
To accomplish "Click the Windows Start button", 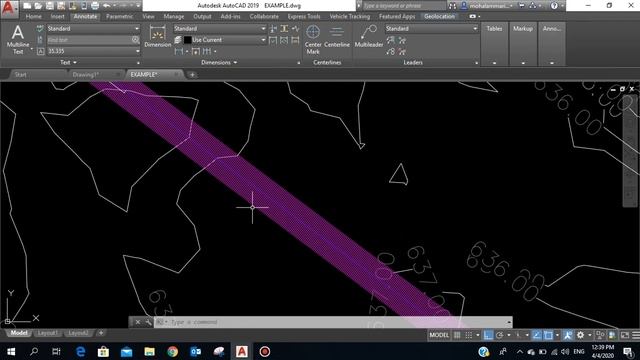I will [11, 351].
